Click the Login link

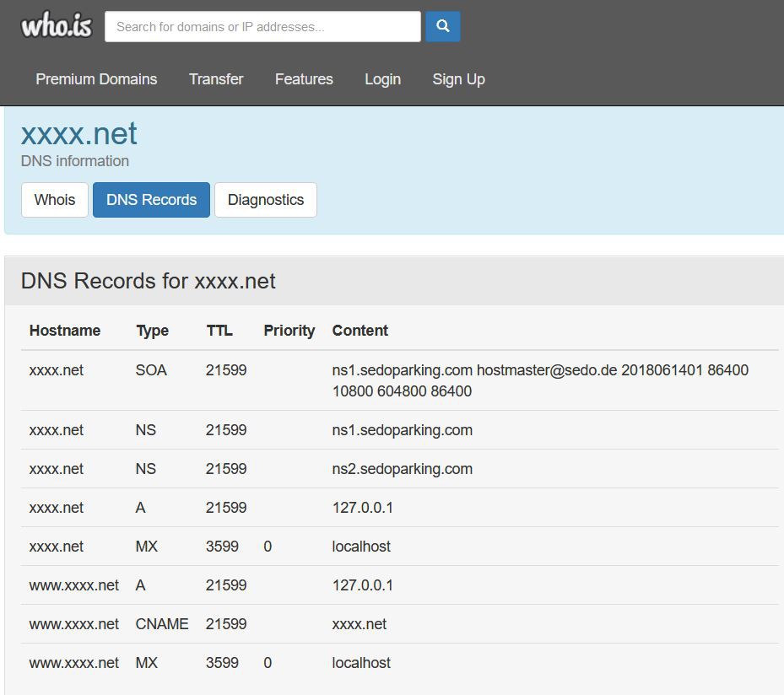click(x=382, y=79)
